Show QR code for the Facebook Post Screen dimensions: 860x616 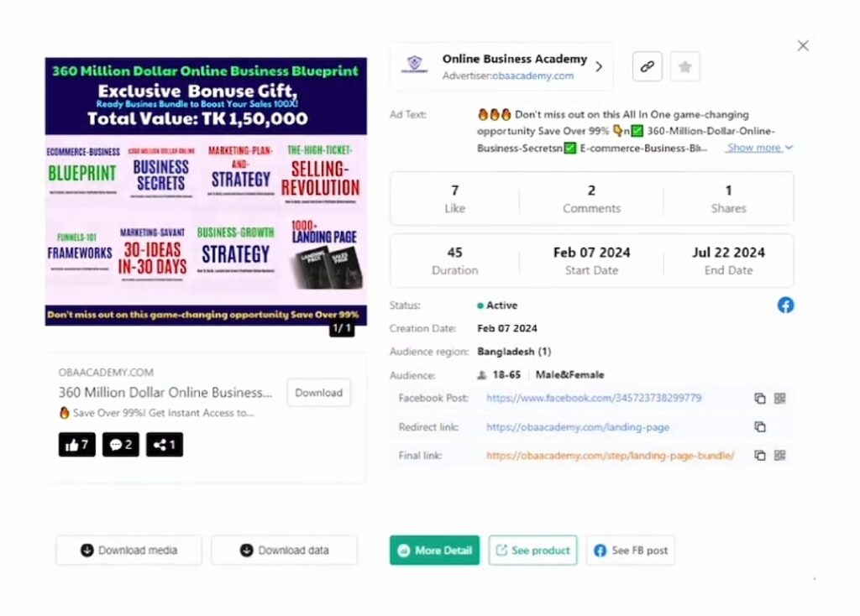(x=780, y=399)
